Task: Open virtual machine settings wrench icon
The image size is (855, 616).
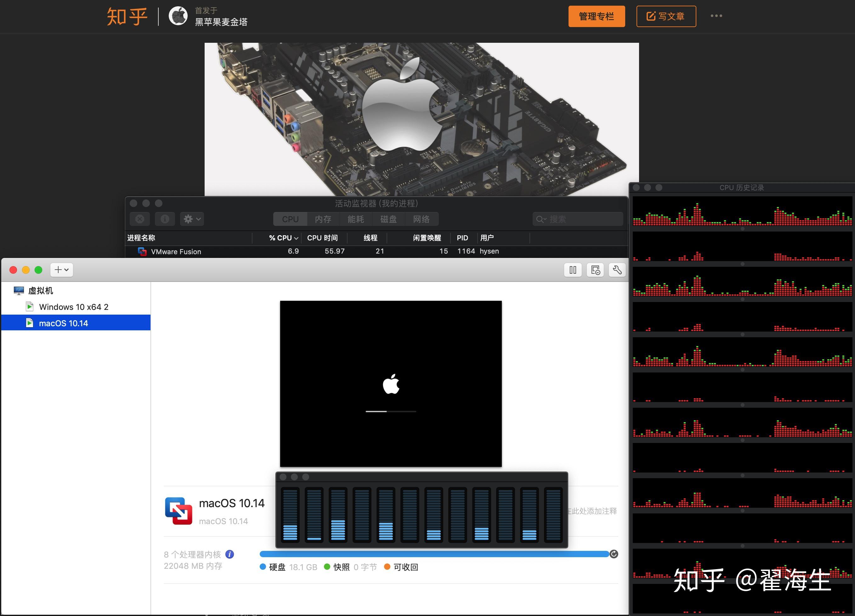Action: [x=617, y=270]
